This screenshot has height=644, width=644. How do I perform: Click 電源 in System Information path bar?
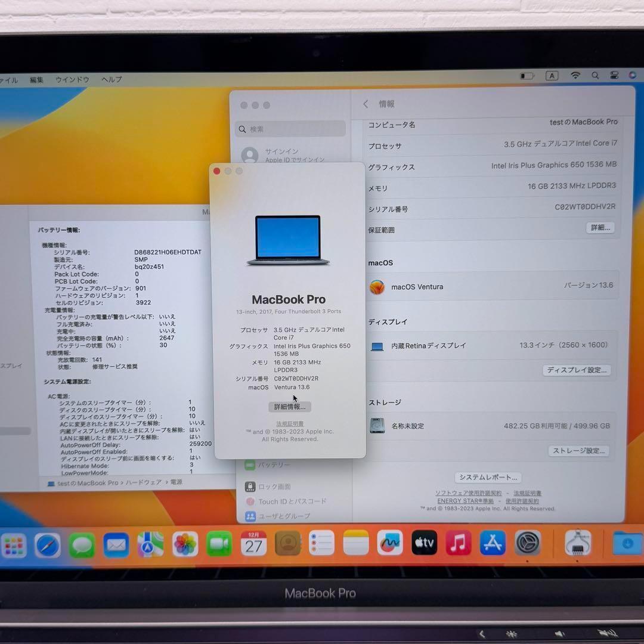coord(176,482)
